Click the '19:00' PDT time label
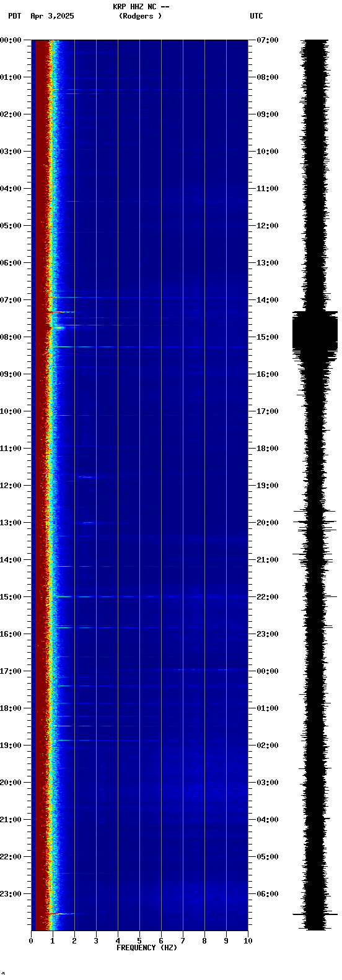Screen dimensions: 342x980 (11, 746)
